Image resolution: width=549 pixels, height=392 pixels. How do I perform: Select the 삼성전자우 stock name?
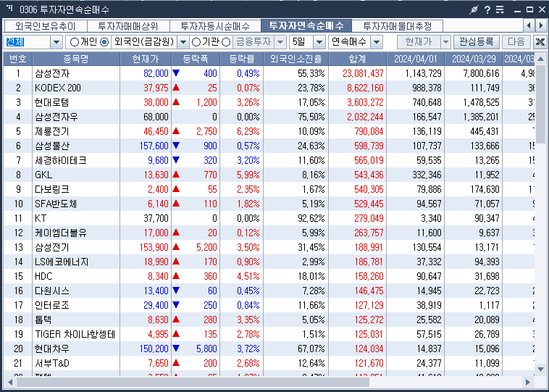click(x=56, y=117)
